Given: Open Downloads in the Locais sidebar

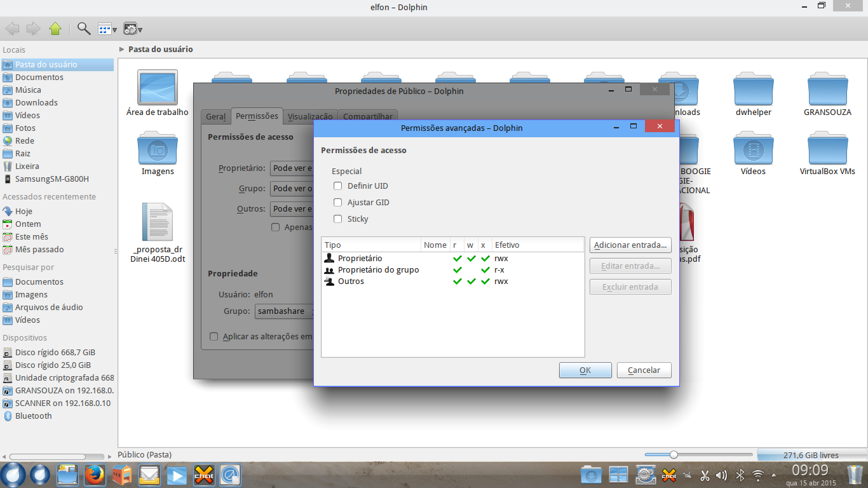Looking at the screenshot, I should pyautogui.click(x=36, y=102).
